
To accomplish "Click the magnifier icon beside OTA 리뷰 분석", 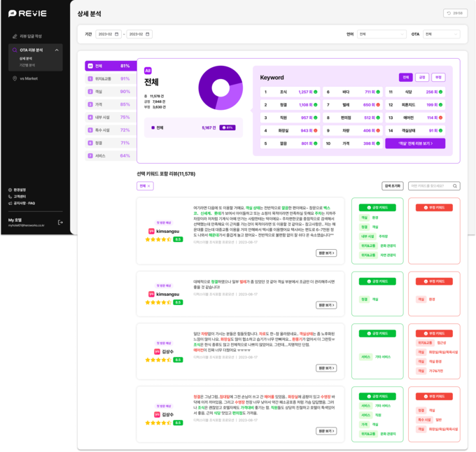I will [15, 50].
